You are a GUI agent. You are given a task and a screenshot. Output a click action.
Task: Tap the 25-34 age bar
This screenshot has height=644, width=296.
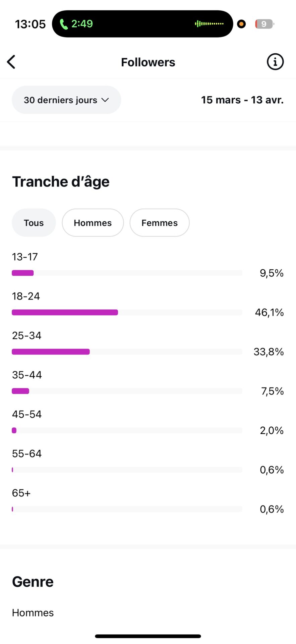51,352
